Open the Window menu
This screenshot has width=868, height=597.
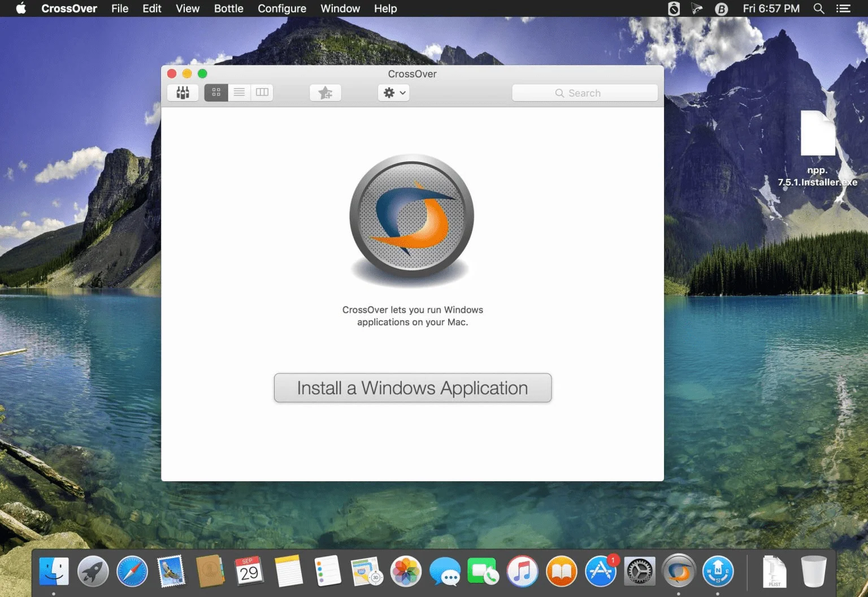(340, 8)
